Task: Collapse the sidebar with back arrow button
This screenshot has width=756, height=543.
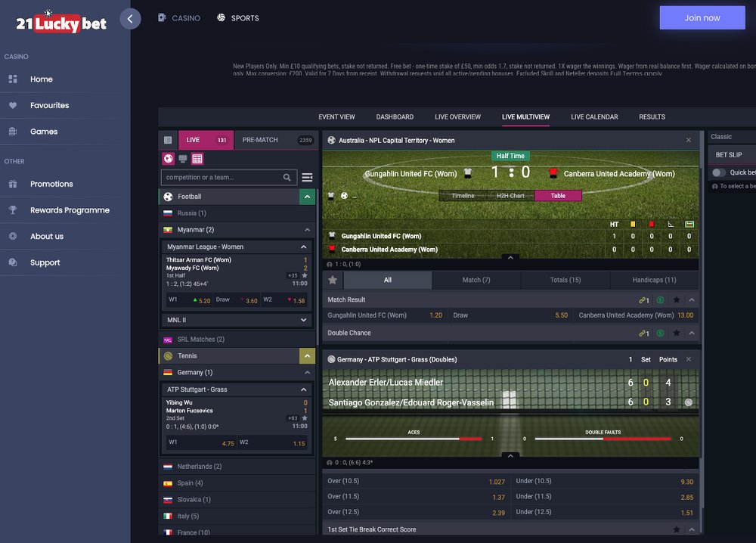Action: [x=130, y=19]
